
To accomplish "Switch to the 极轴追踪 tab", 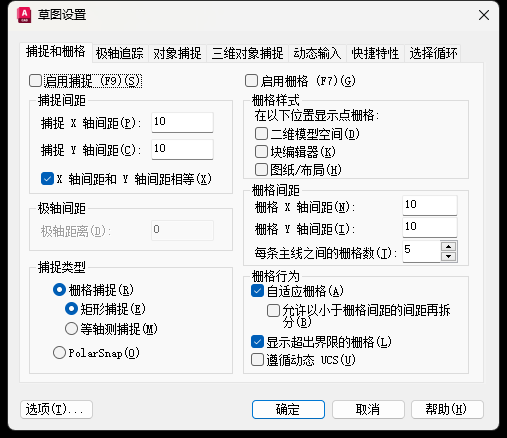I will pos(120,53).
